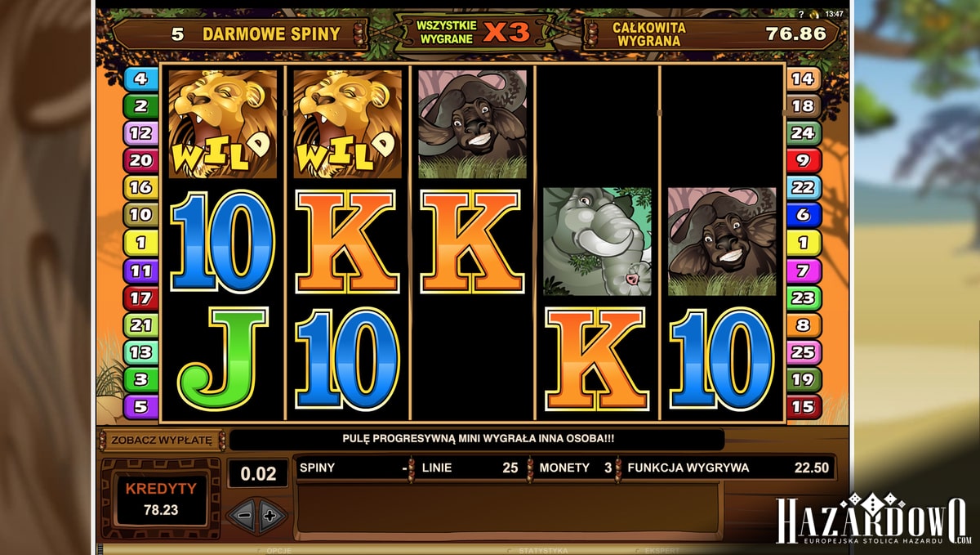Select payline 5 marker on the left

click(x=140, y=405)
